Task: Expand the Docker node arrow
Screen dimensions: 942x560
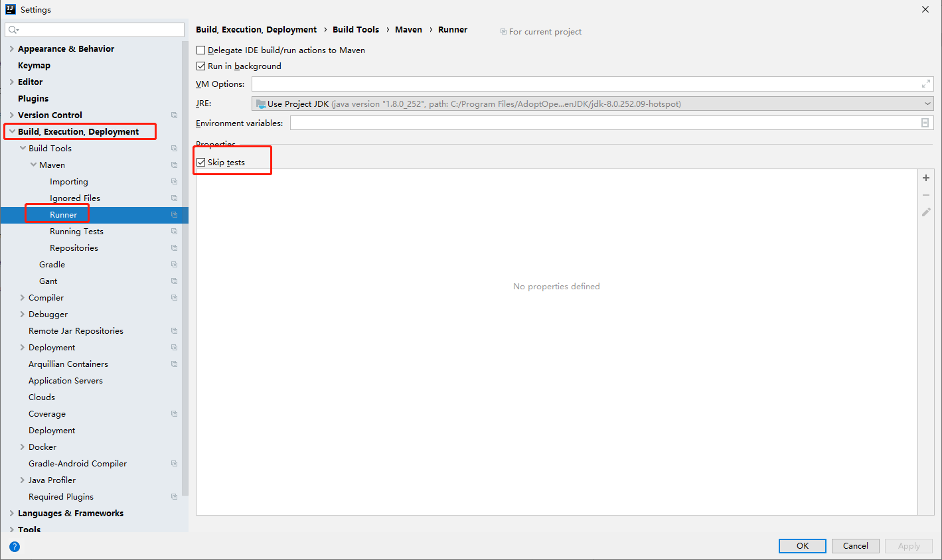Action: pyautogui.click(x=23, y=447)
